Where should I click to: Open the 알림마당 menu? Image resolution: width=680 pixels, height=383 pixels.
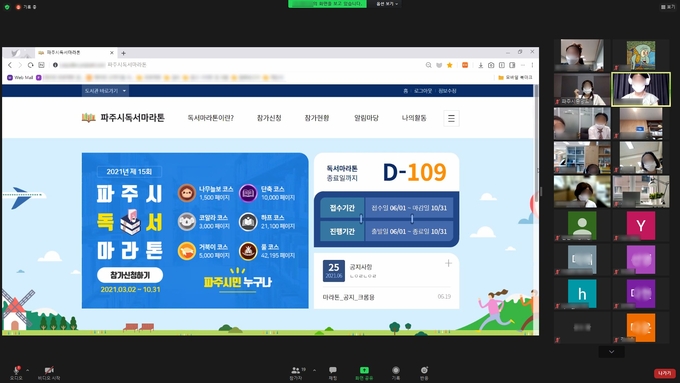click(366, 118)
